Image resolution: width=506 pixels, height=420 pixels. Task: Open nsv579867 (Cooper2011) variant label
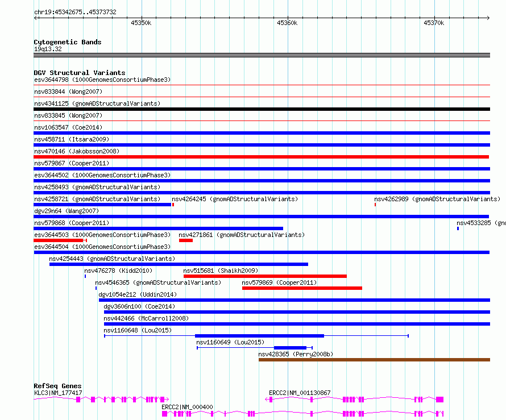pos(72,163)
